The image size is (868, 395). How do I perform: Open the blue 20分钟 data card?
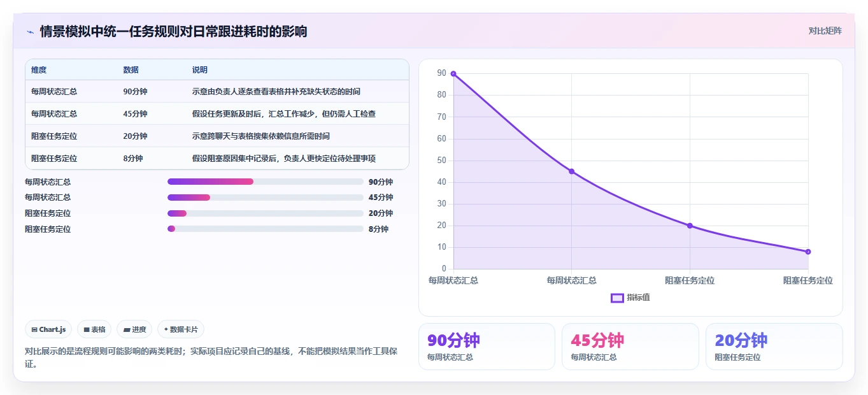tap(774, 347)
